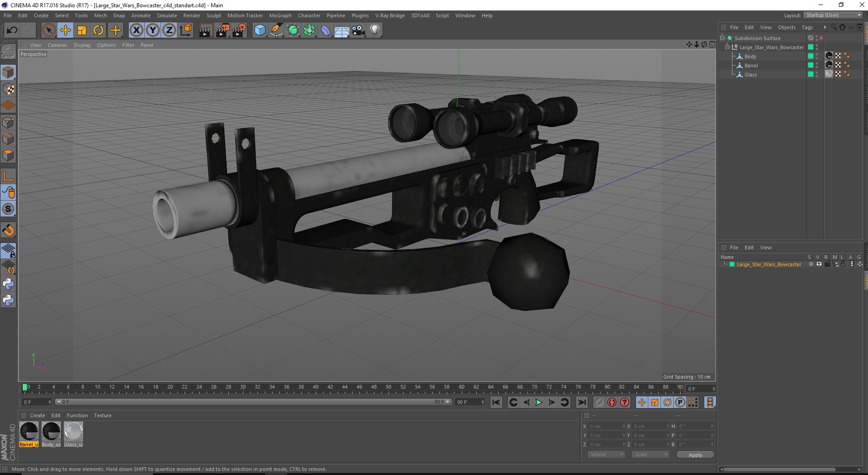This screenshot has width=868, height=475.
Task: Toggle Enable Snap icon in sidebar
Action: (x=8, y=209)
